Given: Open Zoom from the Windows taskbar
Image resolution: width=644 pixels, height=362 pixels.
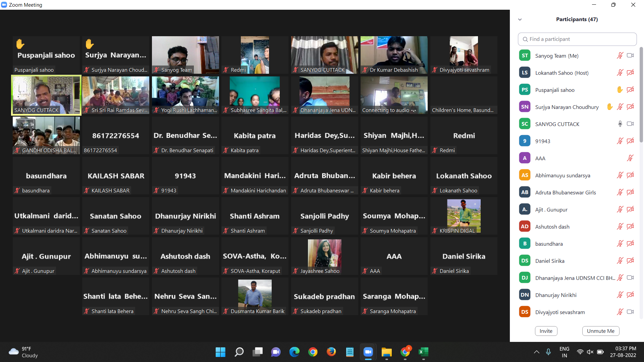Looking at the screenshot, I should 368,352.
